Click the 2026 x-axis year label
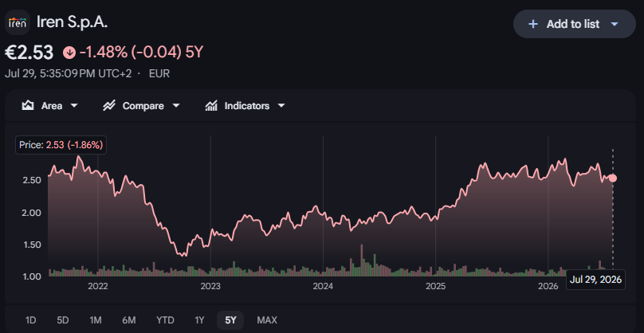 [548, 286]
